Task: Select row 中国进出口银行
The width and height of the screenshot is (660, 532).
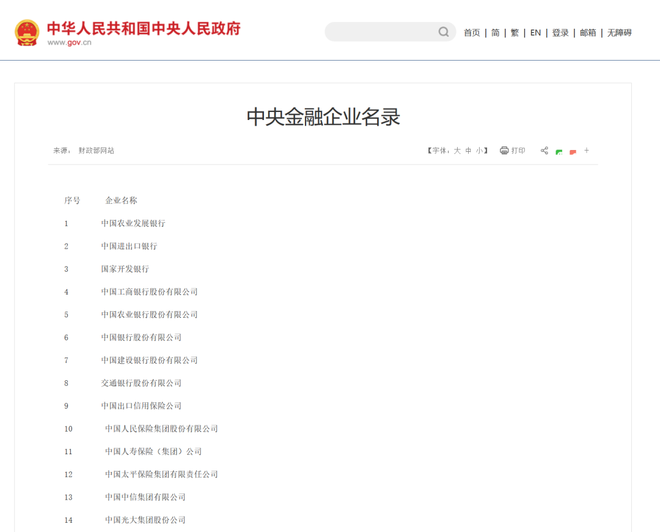Action: pyautogui.click(x=129, y=246)
